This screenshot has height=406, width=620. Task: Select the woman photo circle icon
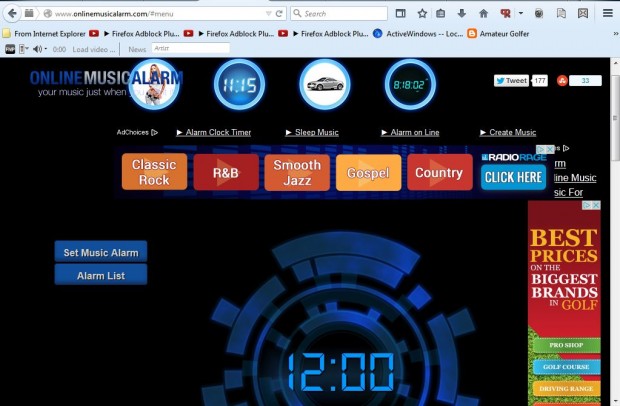[154, 84]
